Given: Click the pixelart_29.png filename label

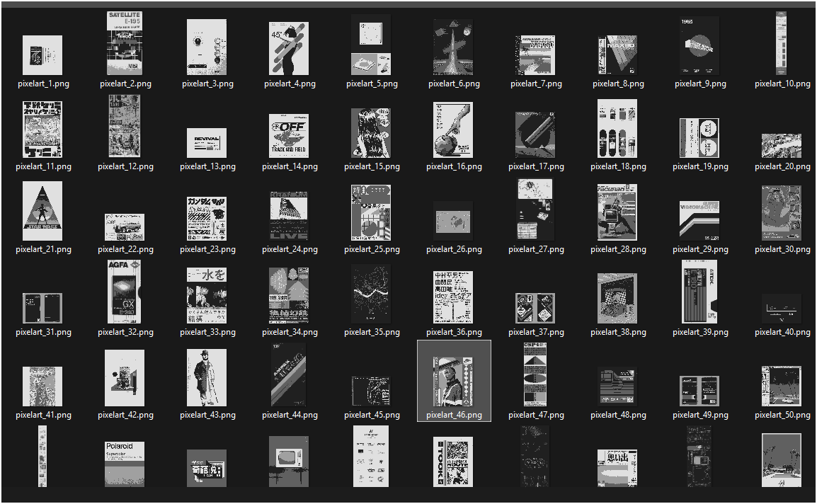Looking at the screenshot, I should (x=700, y=249).
